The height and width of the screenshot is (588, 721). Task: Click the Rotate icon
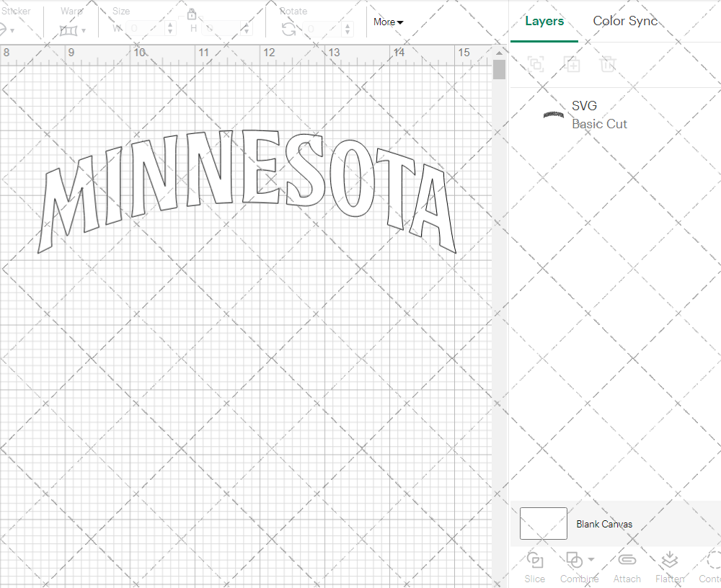tap(289, 30)
